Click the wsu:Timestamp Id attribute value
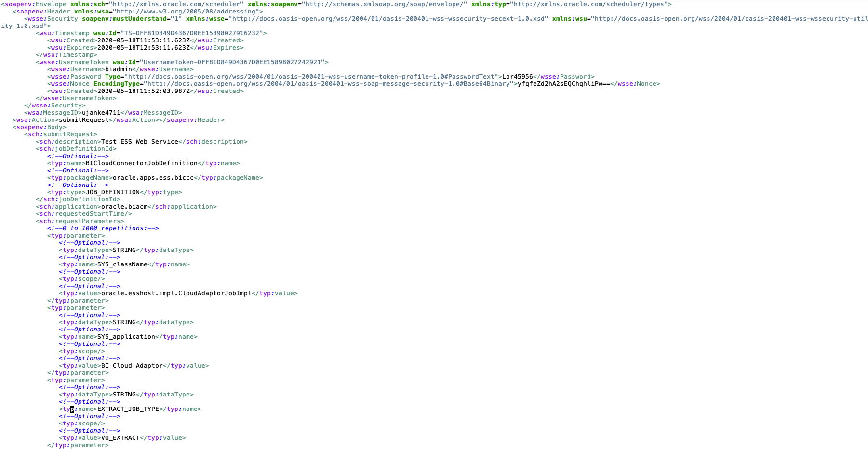This screenshot has height=449, width=868. point(193,33)
